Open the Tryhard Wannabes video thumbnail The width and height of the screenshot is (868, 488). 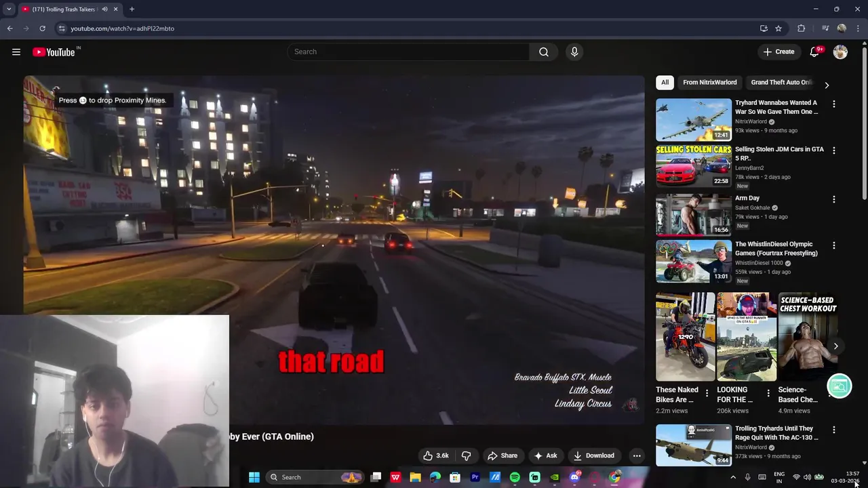(x=694, y=119)
